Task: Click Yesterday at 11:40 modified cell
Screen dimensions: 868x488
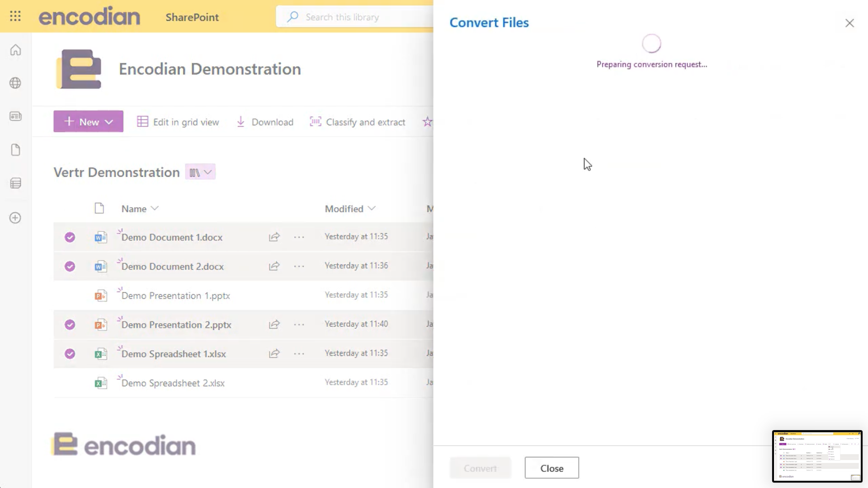Action: tap(356, 324)
